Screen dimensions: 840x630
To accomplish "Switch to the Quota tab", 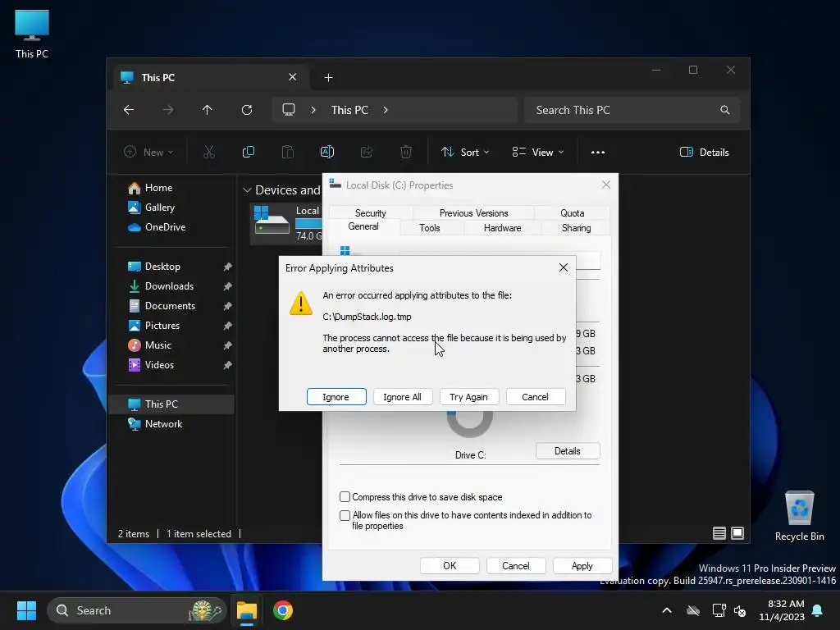I will point(572,213).
